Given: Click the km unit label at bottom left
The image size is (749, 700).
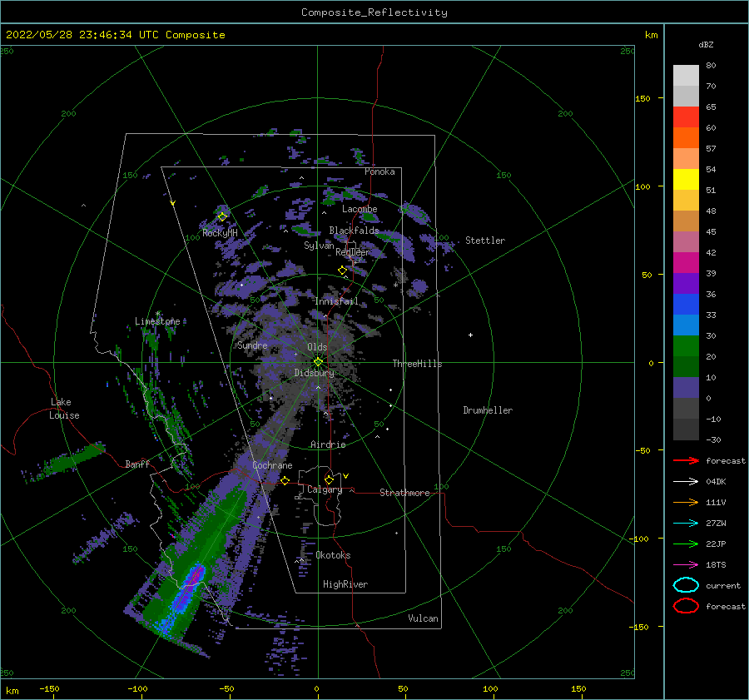Looking at the screenshot, I should click(x=12, y=691).
